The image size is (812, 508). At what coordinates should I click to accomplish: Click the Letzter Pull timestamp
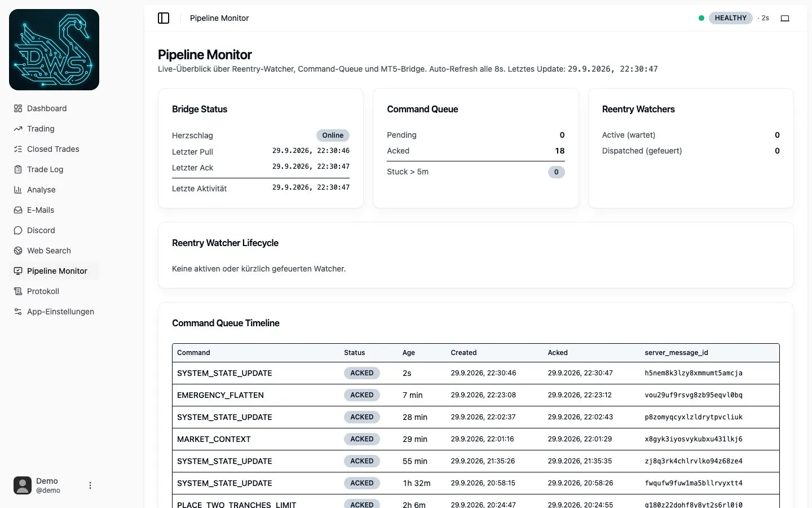coord(311,151)
